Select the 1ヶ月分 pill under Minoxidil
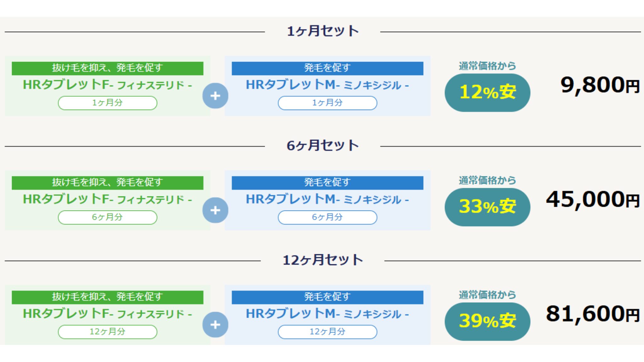The width and height of the screenshot is (644, 362). [327, 103]
